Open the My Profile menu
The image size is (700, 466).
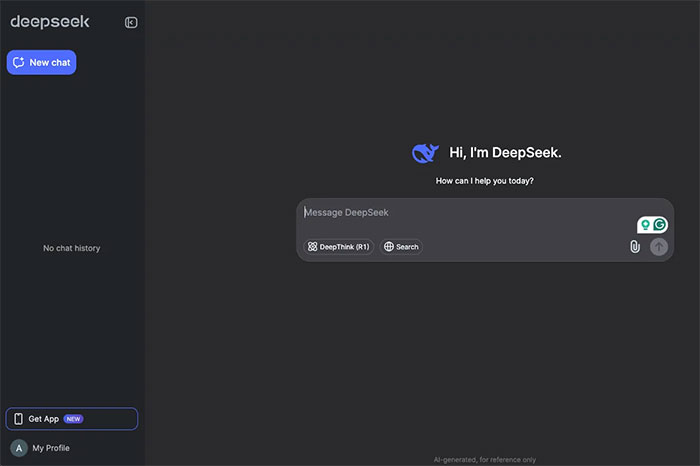tap(50, 448)
